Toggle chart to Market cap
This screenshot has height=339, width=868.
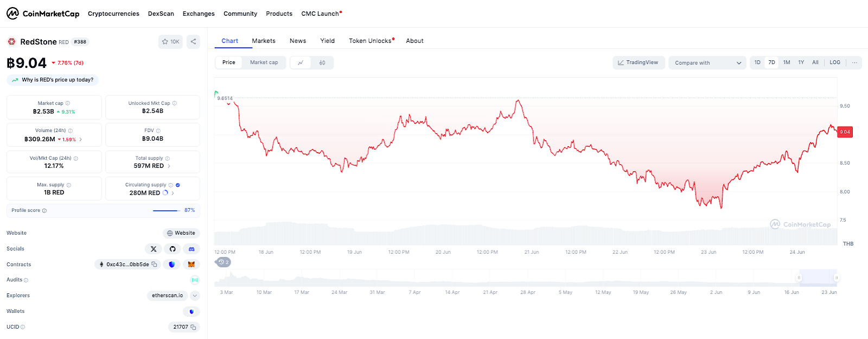(x=264, y=62)
